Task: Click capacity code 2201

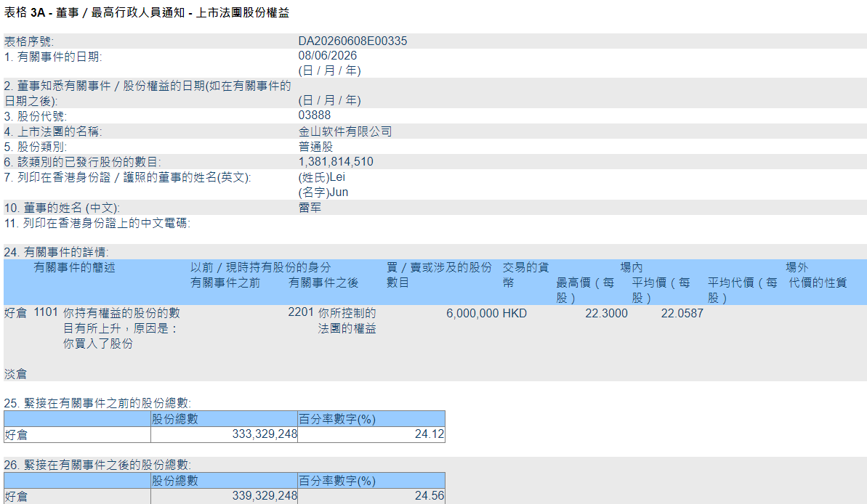Action: click(301, 312)
